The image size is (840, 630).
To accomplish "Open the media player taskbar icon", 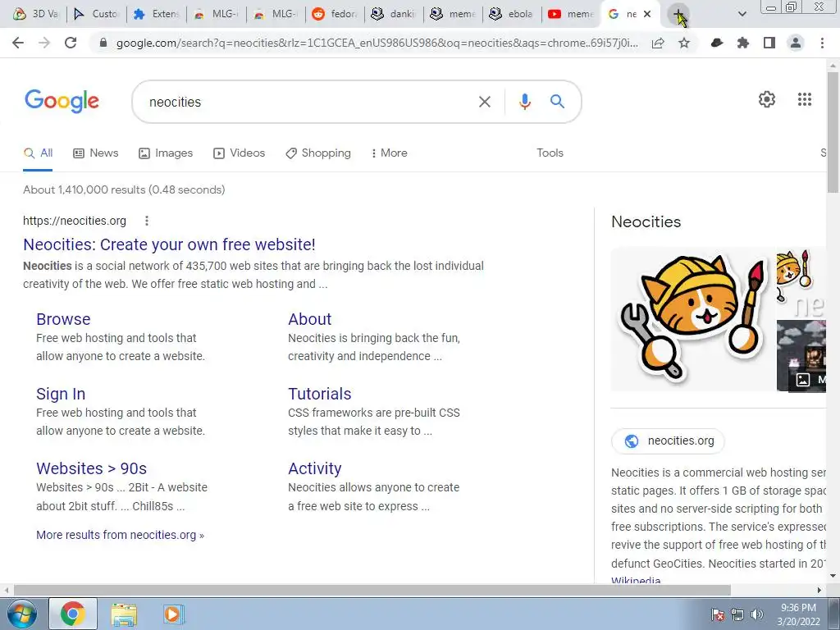I will point(172,614).
